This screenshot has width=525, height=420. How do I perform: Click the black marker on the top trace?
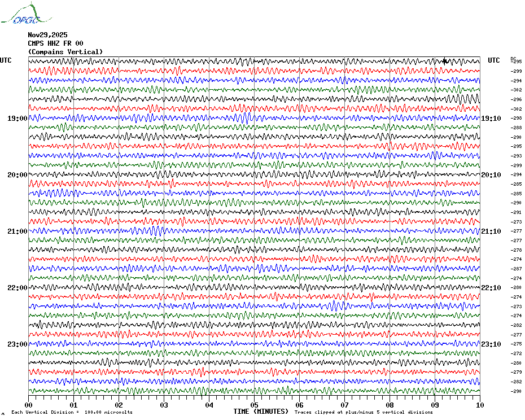pyautogui.click(x=445, y=61)
